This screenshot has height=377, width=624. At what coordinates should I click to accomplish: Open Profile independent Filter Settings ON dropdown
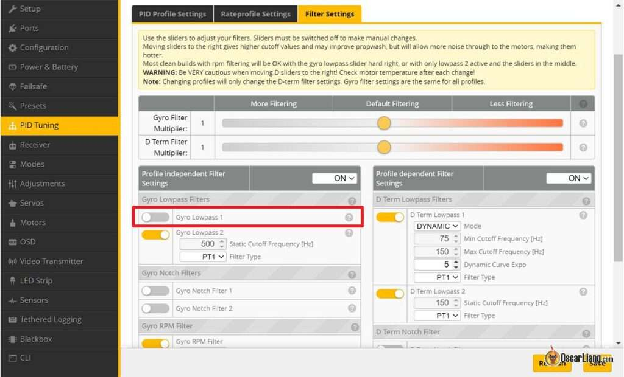point(334,178)
